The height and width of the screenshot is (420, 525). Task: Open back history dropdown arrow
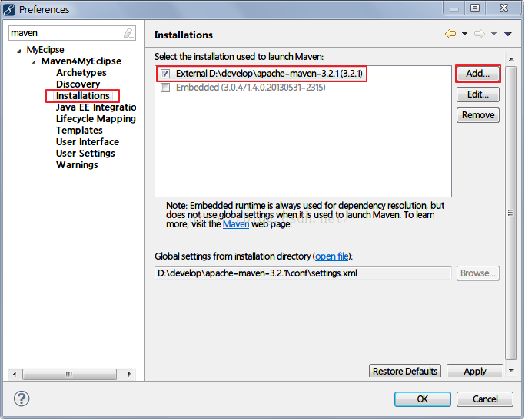pyautogui.click(x=464, y=34)
